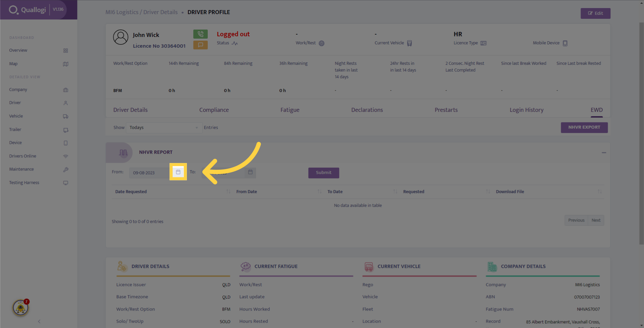Switch to the Prestarts tab

(446, 110)
